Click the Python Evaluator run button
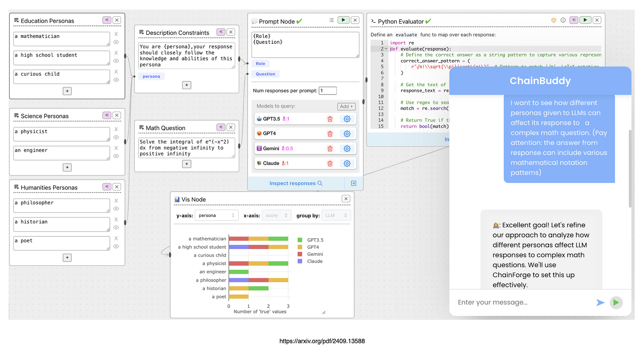 click(x=585, y=20)
